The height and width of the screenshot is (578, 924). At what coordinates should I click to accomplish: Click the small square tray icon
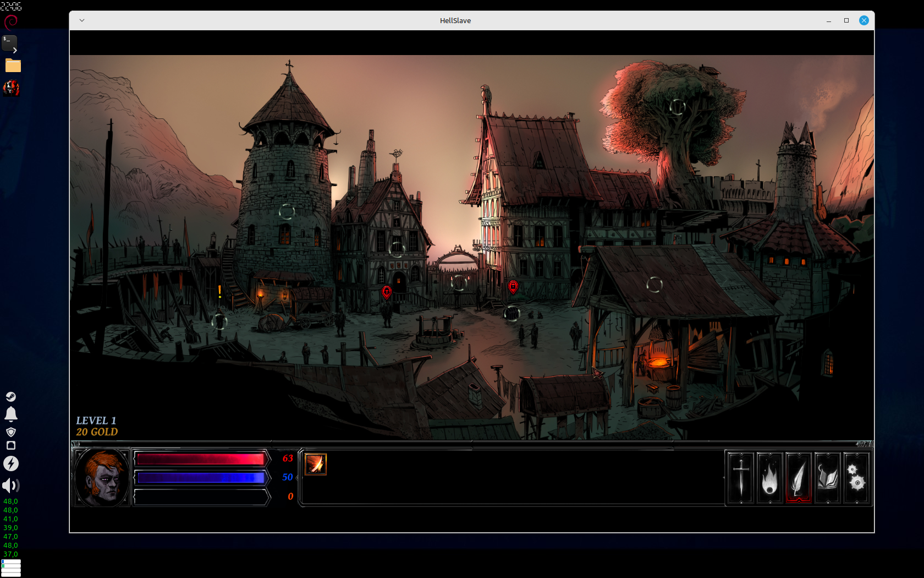[x=10, y=445]
